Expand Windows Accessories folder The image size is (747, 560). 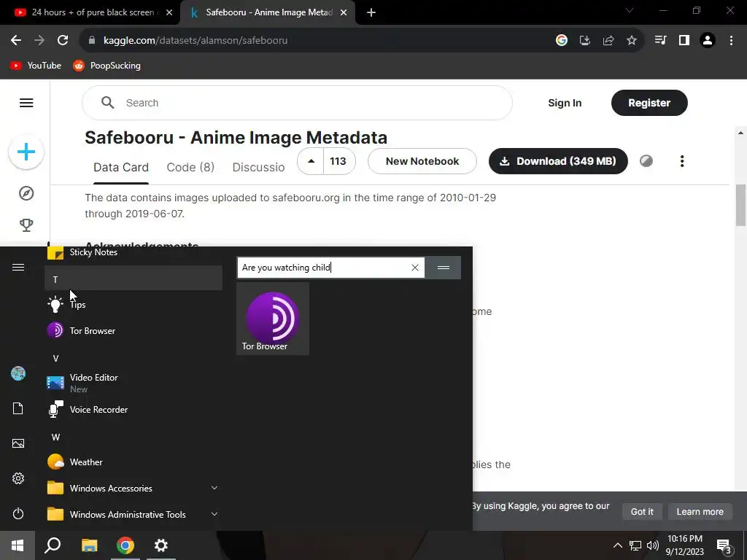pos(133,488)
